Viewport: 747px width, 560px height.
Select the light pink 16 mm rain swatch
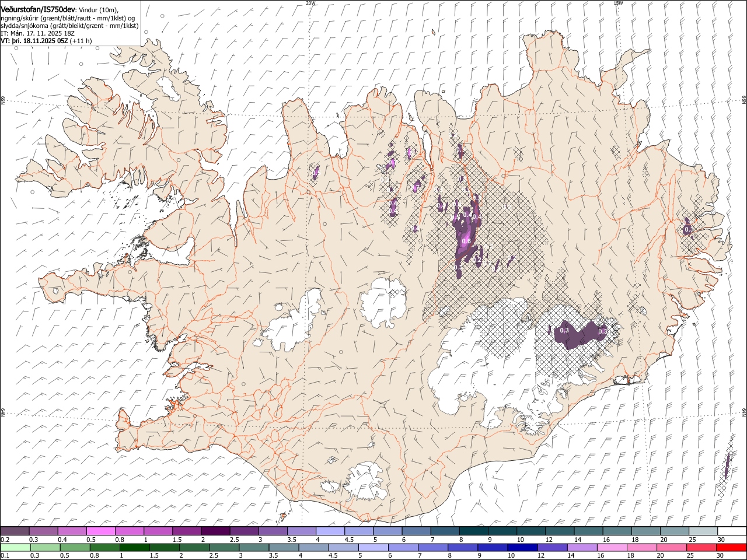[612, 548]
